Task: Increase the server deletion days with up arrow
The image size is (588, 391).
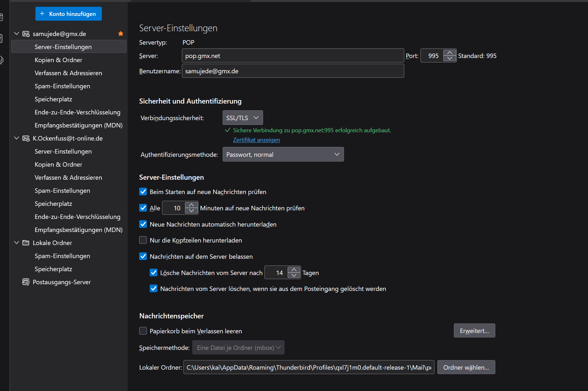Action: [x=294, y=270]
